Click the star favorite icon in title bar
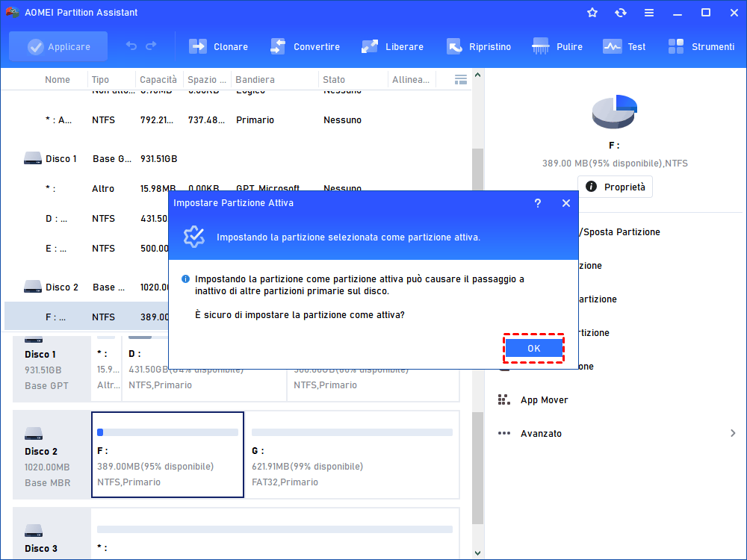This screenshot has height=560, width=747. click(592, 13)
